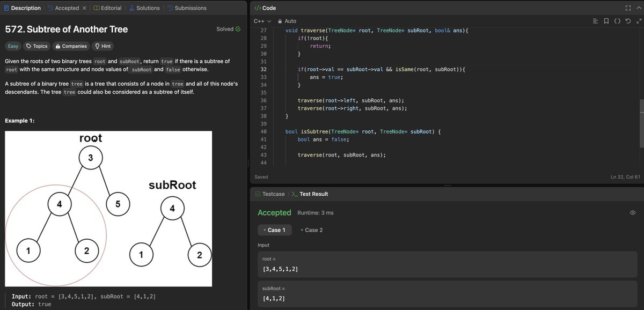Click the 'Accepted' result heading
644x310 pixels.
pyautogui.click(x=274, y=213)
